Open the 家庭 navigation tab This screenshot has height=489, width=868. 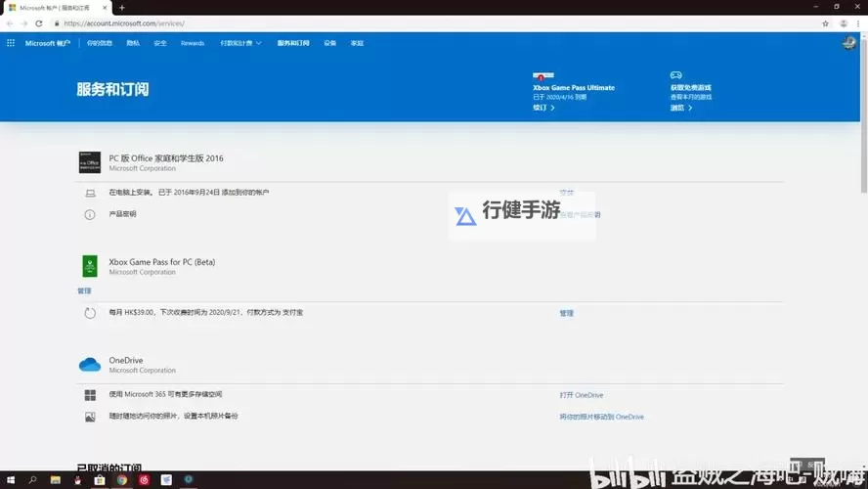coord(357,43)
